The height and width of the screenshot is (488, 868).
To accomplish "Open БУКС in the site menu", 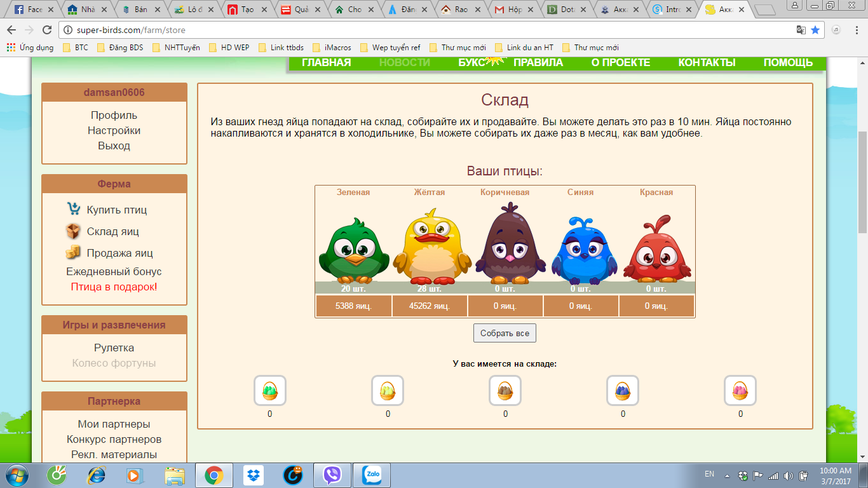I will pos(472,62).
